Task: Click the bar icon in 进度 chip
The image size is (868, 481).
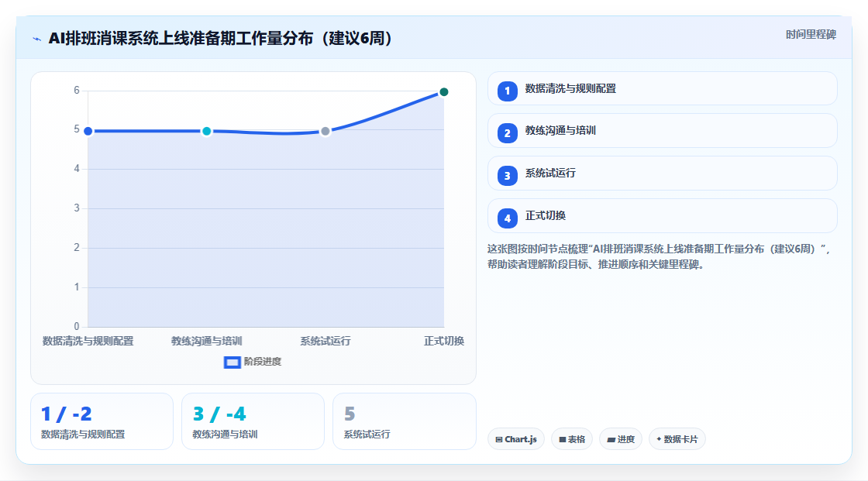Action: pos(611,439)
